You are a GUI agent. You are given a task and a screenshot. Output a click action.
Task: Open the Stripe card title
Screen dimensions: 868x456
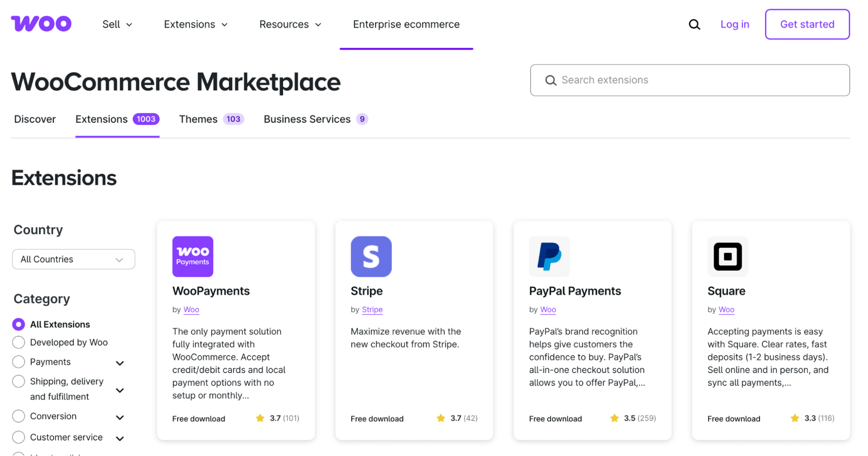click(366, 291)
